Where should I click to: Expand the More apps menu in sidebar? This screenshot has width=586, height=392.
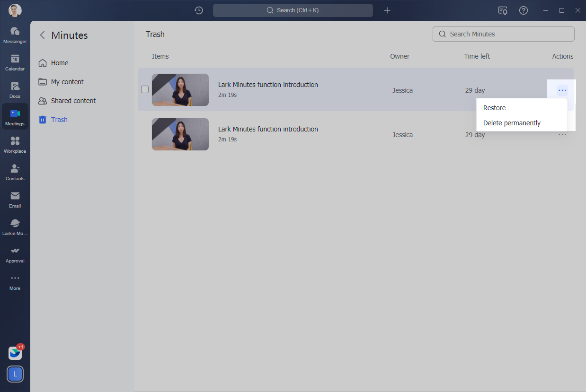(15, 281)
